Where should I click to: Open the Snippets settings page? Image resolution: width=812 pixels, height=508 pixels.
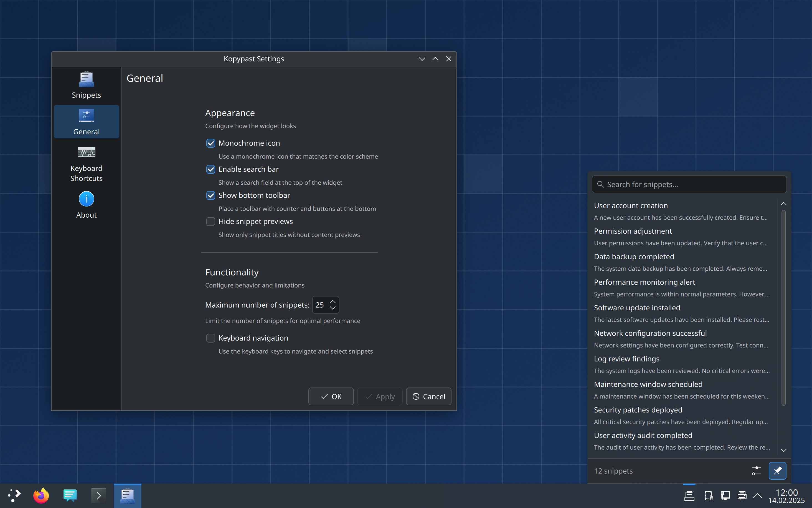86,85
